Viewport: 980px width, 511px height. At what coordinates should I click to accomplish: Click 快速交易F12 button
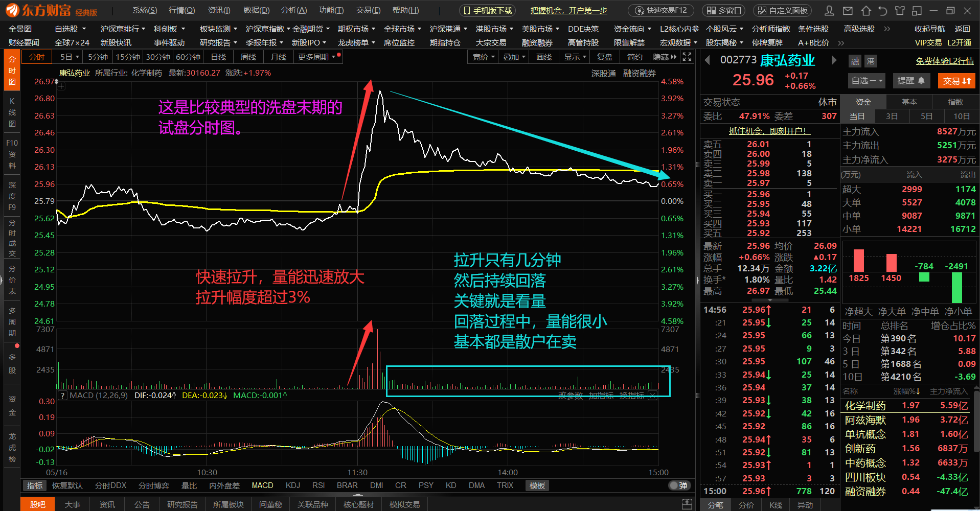660,10
